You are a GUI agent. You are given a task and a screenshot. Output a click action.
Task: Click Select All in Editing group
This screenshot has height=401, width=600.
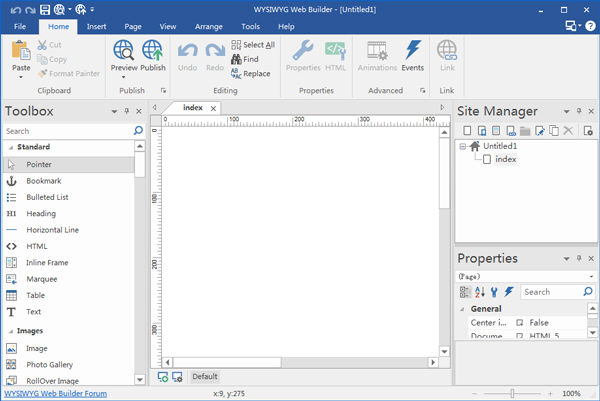click(x=253, y=45)
